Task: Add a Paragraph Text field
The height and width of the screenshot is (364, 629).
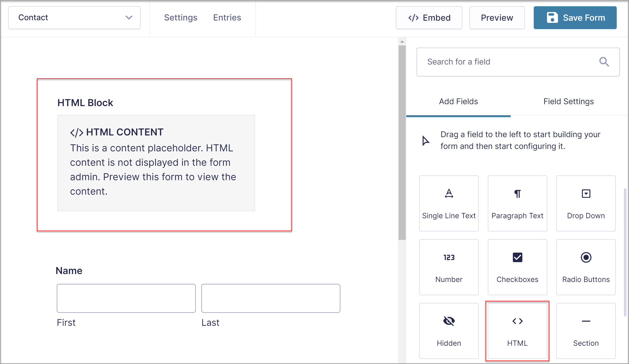Action: pos(517,203)
